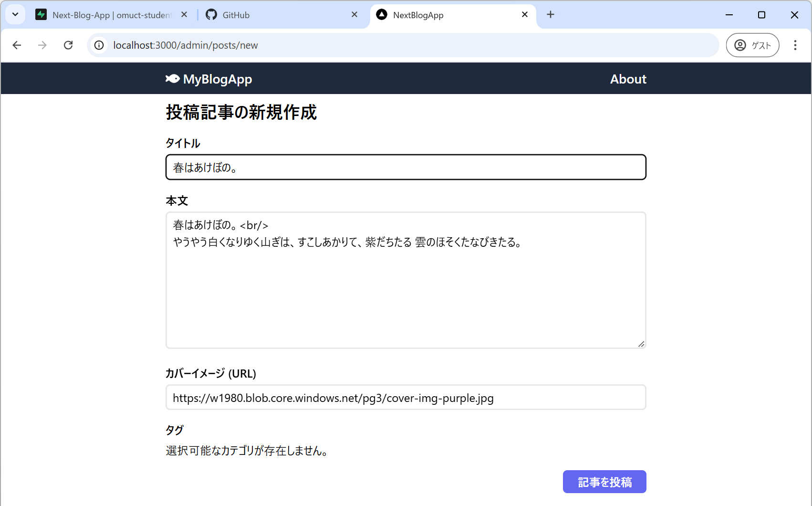Open a new browser tab

(x=551, y=15)
